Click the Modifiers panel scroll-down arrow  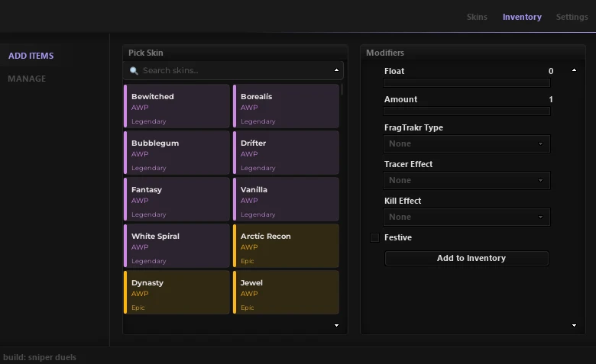click(x=574, y=325)
